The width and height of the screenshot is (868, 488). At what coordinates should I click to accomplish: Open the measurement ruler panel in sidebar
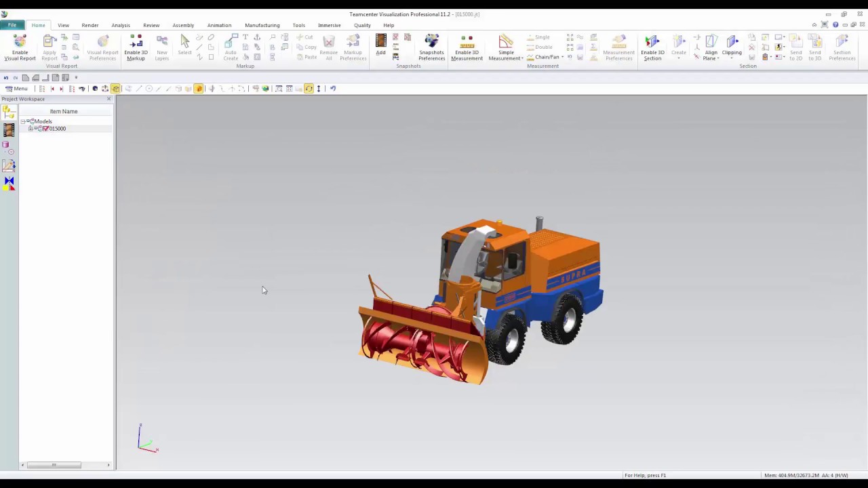click(9, 165)
